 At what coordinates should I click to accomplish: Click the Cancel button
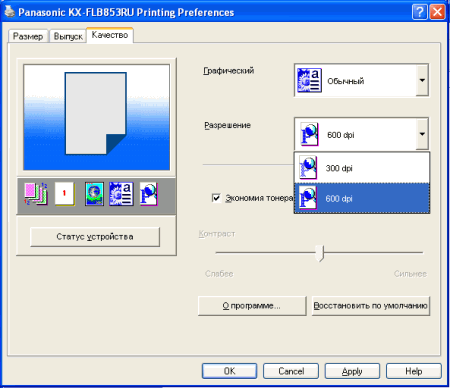tap(291, 371)
